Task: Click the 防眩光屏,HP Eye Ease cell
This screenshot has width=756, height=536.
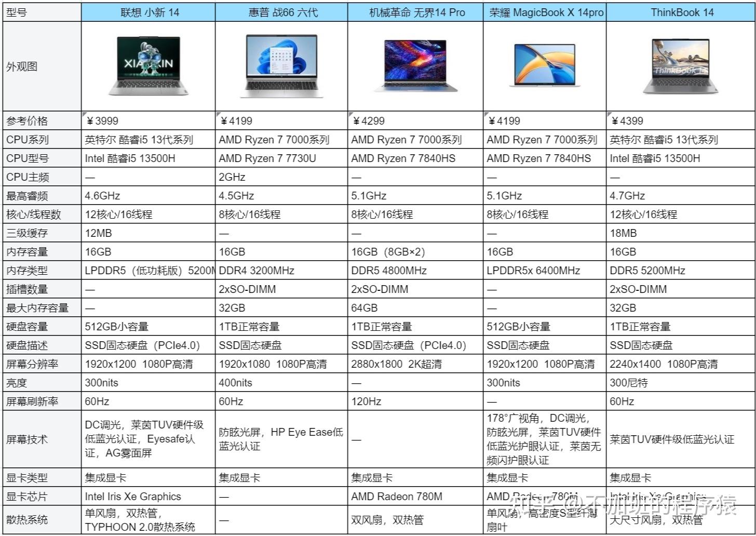Action: pyautogui.click(x=282, y=439)
